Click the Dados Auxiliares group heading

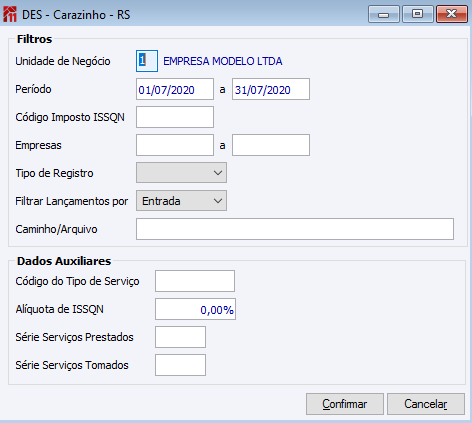click(x=64, y=261)
